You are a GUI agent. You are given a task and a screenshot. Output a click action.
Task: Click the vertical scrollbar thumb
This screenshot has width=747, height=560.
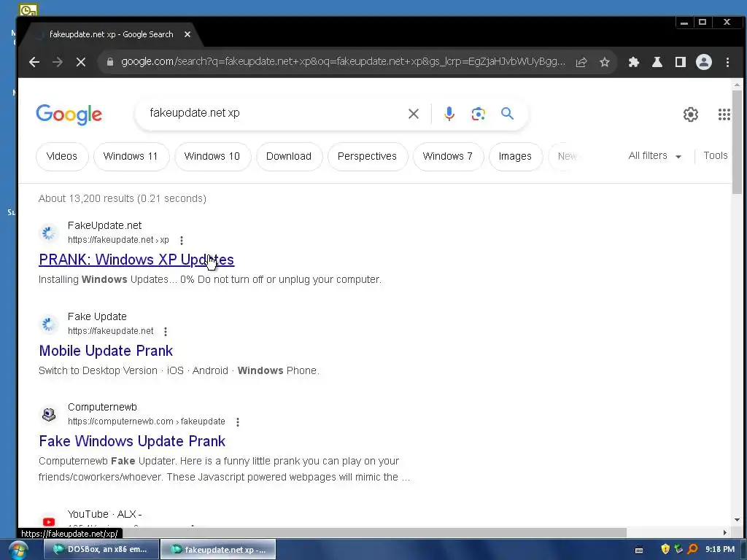[x=737, y=141]
